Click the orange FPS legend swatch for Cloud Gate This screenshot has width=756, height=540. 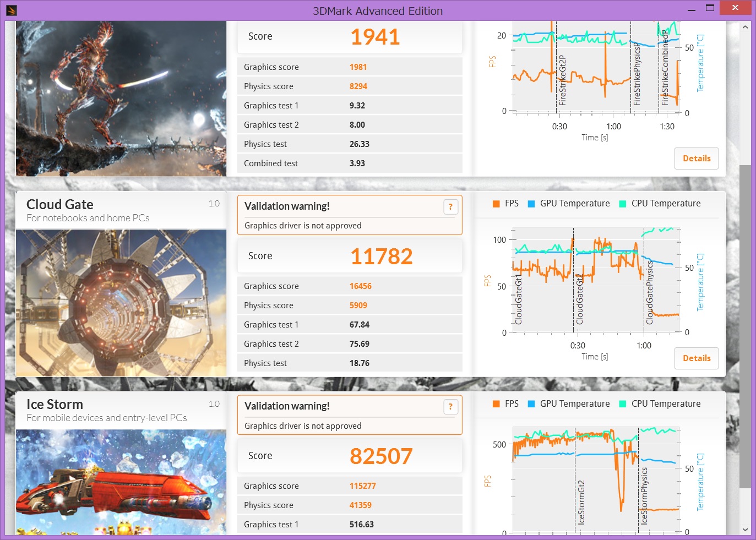(496, 204)
